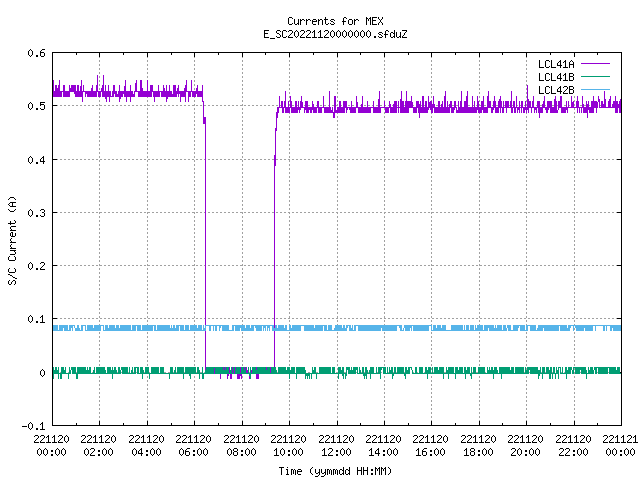640x480 pixels.
Task: Click y-axis tick value -0.1
Action: [33, 426]
